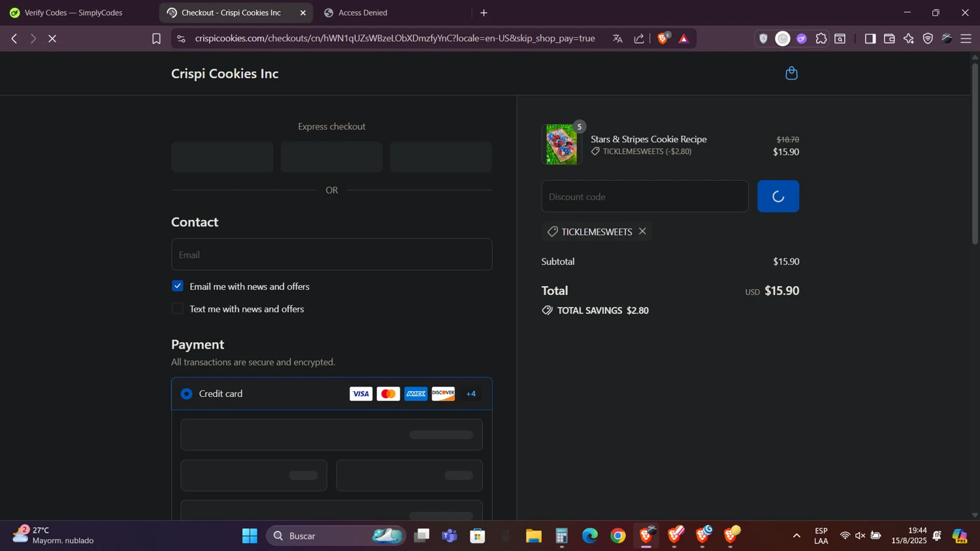Screen dimensions: 980x551
Task: View site information icon in address bar
Action: (182, 39)
